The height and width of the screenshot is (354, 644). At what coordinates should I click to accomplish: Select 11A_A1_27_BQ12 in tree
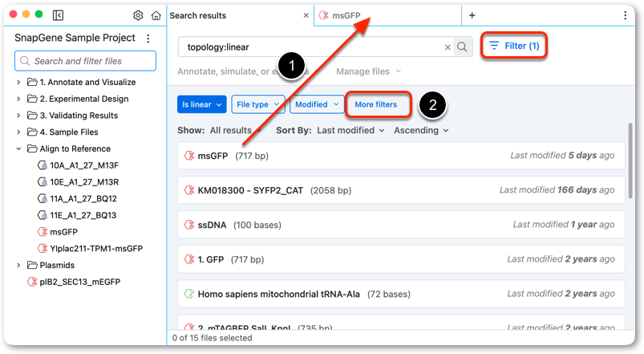point(83,198)
